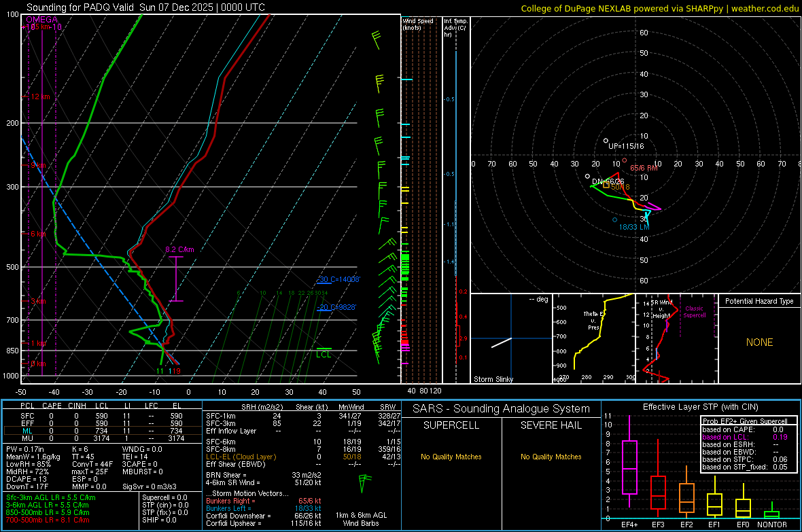
Task: Click the '9 km' height marker
Action: [38, 166]
